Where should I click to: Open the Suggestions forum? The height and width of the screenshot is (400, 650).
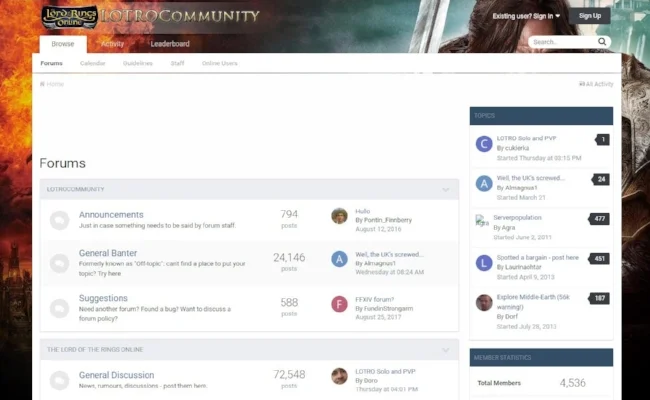pyautogui.click(x=103, y=298)
